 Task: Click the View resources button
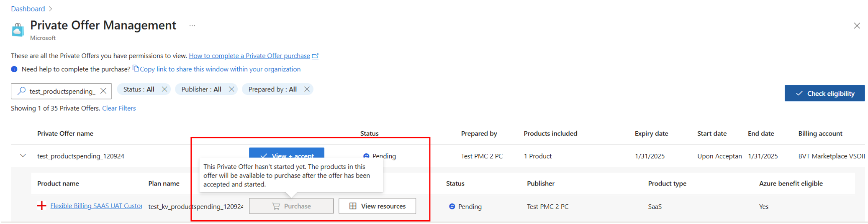coord(377,206)
